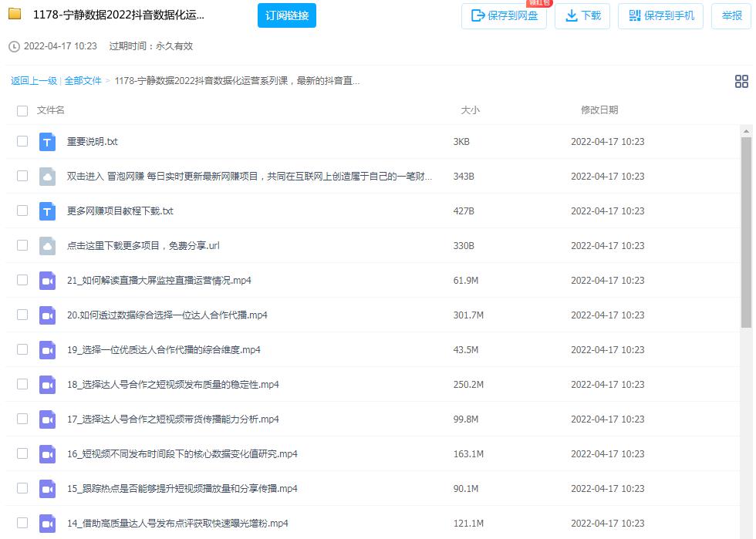Click video icon for 20.如何透过数据综合选择一位达人合作代播.mp4
The width and height of the screenshot is (756, 539).
(47, 315)
